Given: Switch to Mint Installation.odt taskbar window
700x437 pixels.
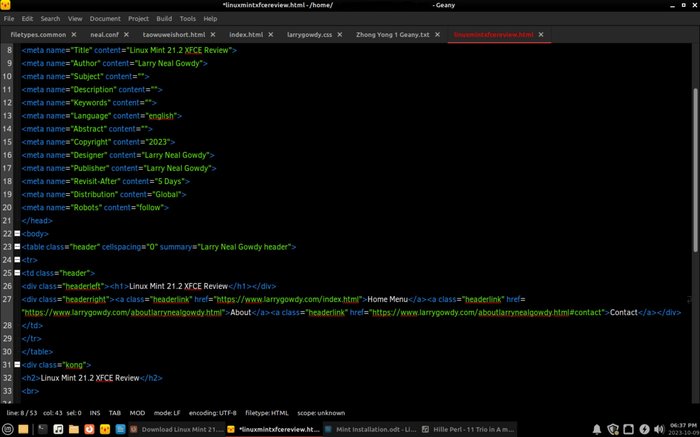Looking at the screenshot, I should pyautogui.click(x=371, y=429).
